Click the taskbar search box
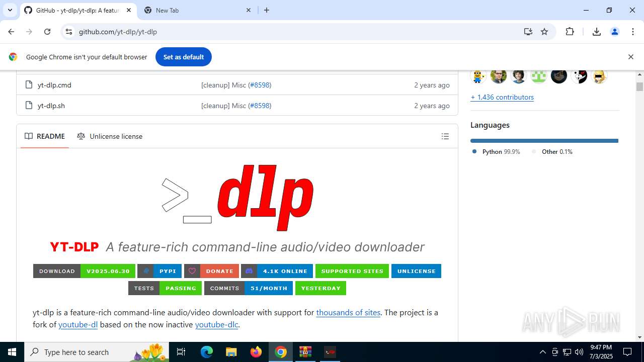 (x=98, y=352)
